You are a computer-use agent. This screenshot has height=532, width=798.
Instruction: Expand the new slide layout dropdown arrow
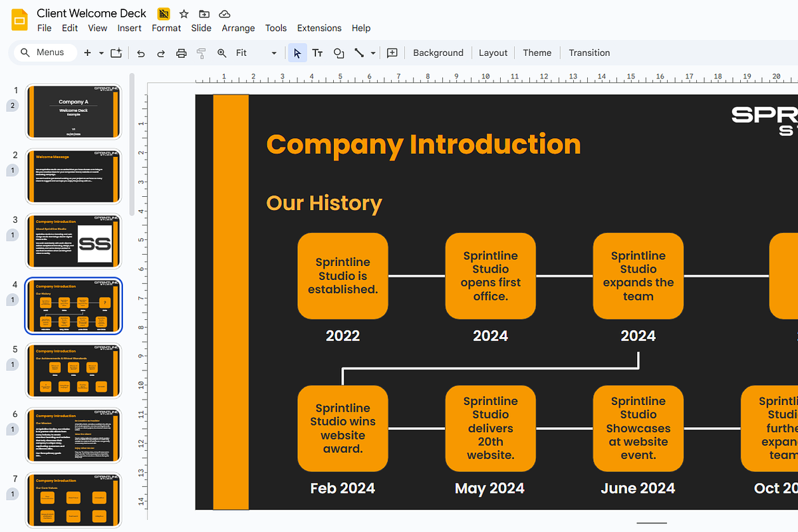[101, 53]
